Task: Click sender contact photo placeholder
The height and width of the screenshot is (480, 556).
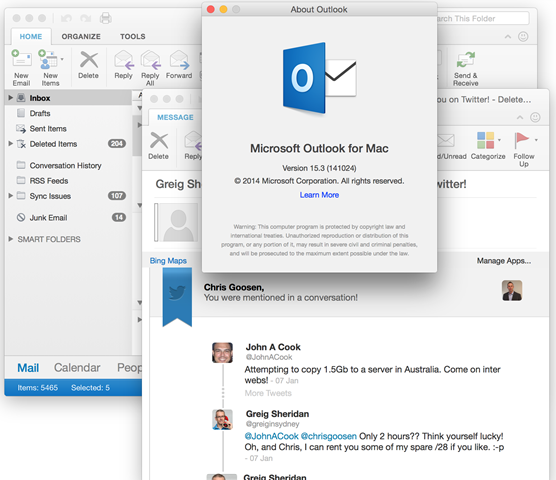Action: pyautogui.click(x=178, y=222)
